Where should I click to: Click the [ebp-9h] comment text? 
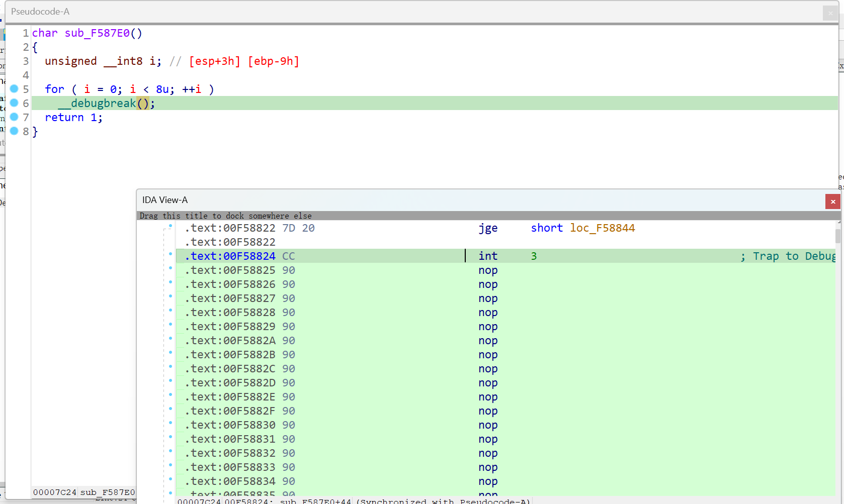tap(274, 61)
